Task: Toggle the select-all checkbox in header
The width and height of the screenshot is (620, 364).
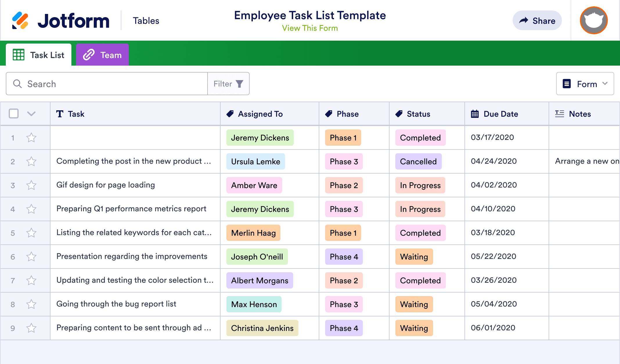Action: pos(13,113)
